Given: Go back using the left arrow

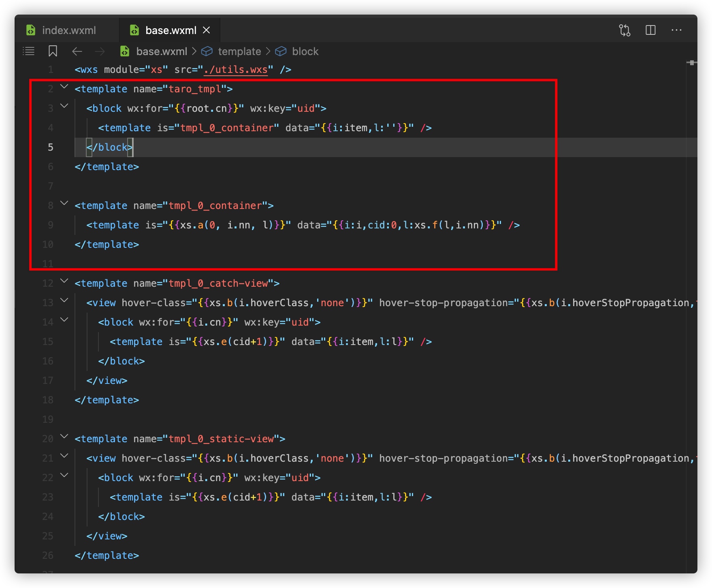Looking at the screenshot, I should tap(77, 51).
